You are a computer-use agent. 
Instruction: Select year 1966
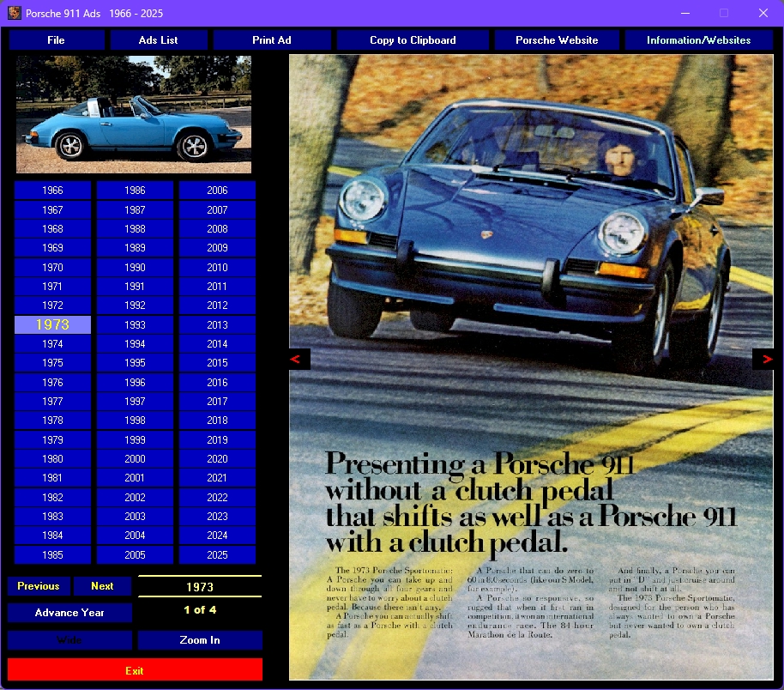52,191
